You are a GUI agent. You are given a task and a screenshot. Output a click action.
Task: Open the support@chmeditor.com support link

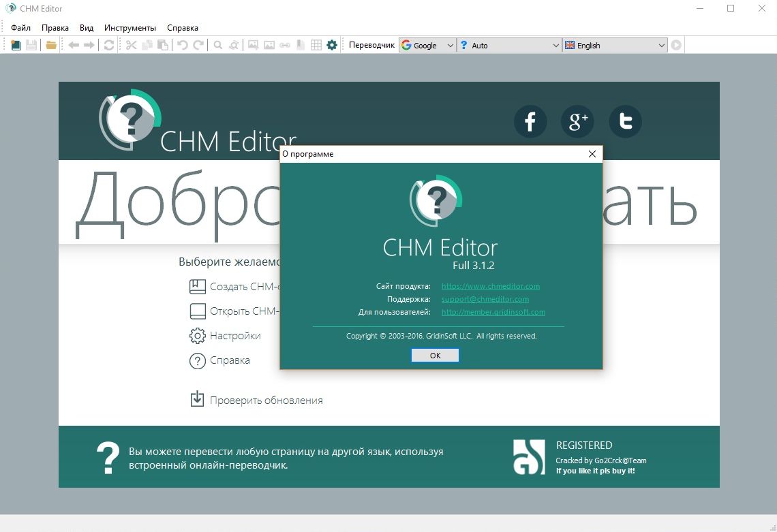[x=486, y=299]
